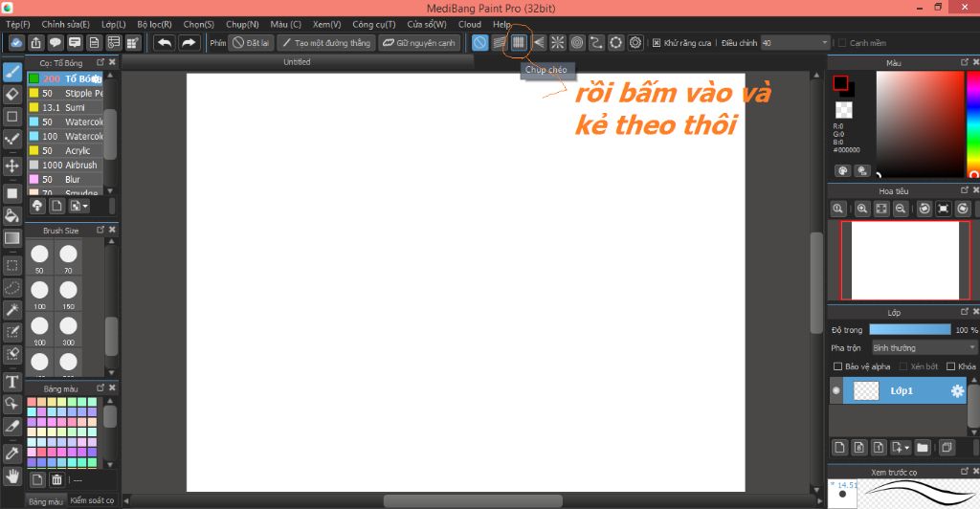The image size is (980, 509).
Task: Open the Tệp(F) menu
Action: tap(18, 24)
